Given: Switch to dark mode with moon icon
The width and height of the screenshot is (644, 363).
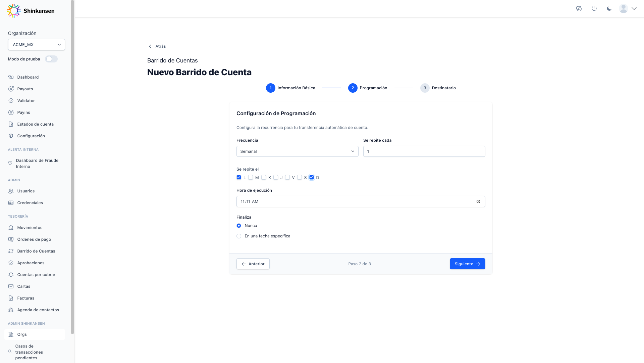Looking at the screenshot, I should [x=609, y=9].
